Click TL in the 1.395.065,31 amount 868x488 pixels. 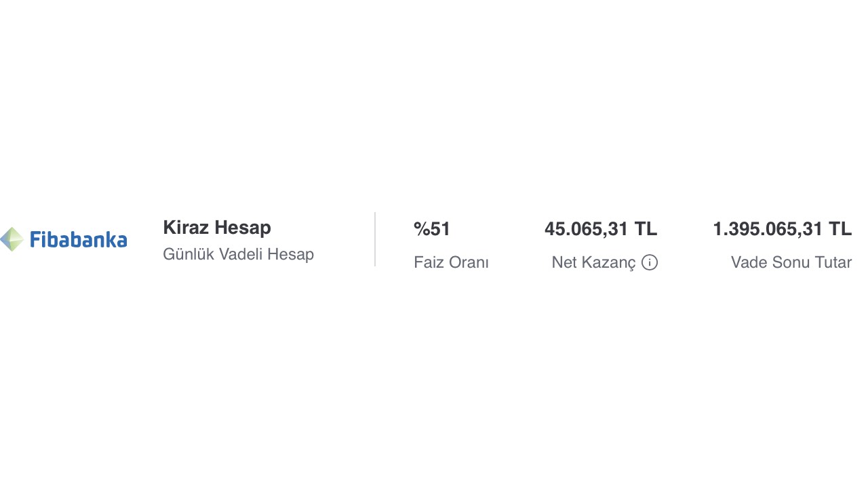(x=840, y=229)
